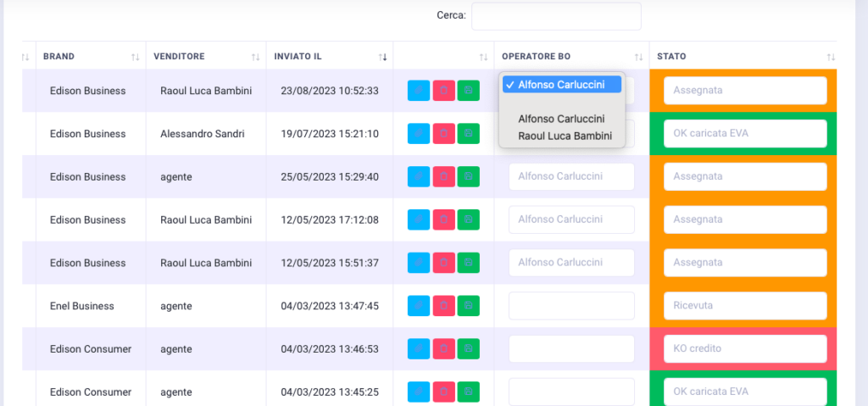
Task: Save the 12/05/2023 15:51:37 row
Action: (468, 263)
